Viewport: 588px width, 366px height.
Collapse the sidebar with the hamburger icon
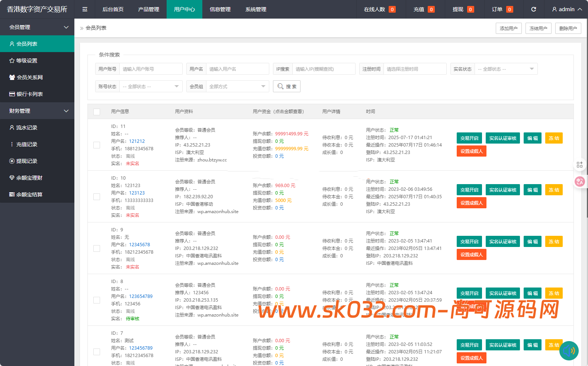pyautogui.click(x=85, y=9)
